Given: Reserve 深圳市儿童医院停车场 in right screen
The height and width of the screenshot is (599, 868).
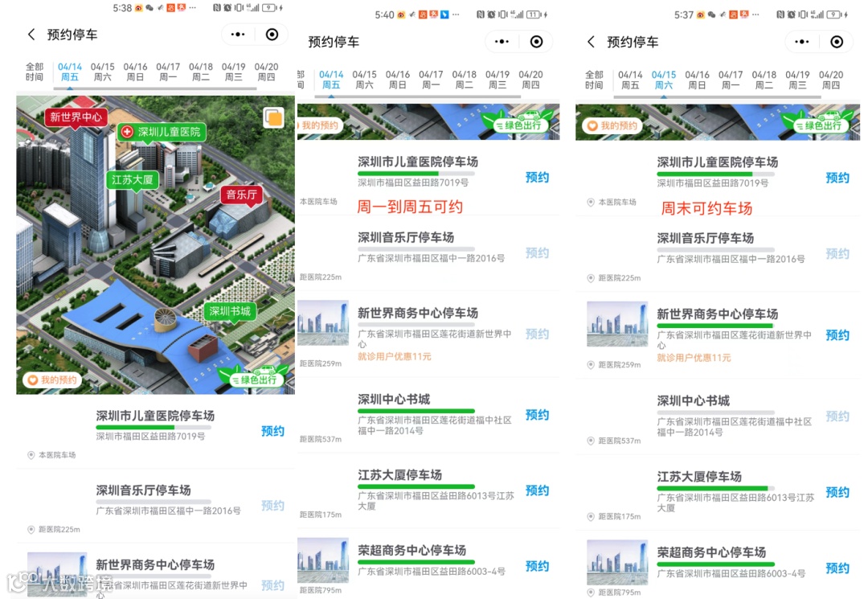Looking at the screenshot, I should click(837, 178).
